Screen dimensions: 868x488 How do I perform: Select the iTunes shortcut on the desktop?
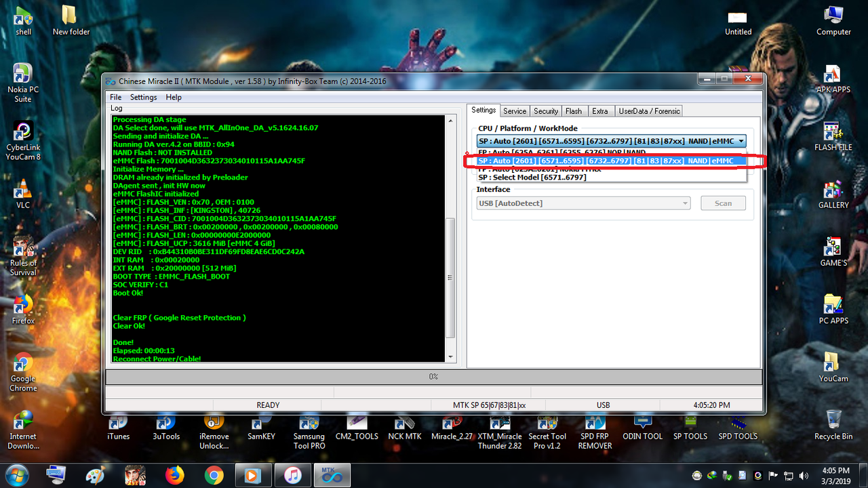(118, 427)
